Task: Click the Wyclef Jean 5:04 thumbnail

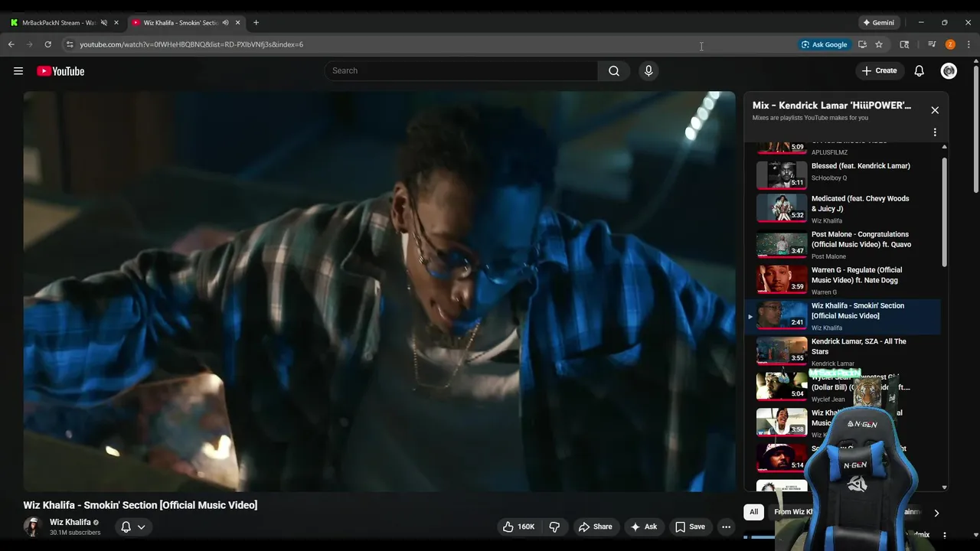Action: pyautogui.click(x=782, y=387)
